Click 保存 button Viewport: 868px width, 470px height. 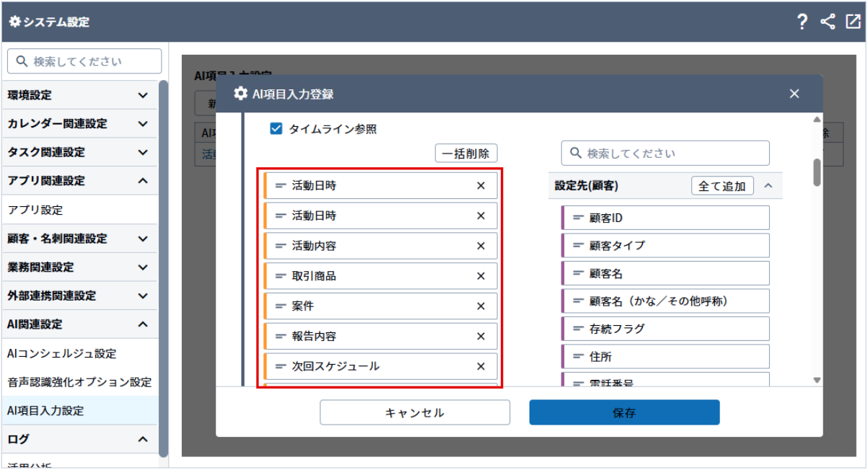coord(624,413)
